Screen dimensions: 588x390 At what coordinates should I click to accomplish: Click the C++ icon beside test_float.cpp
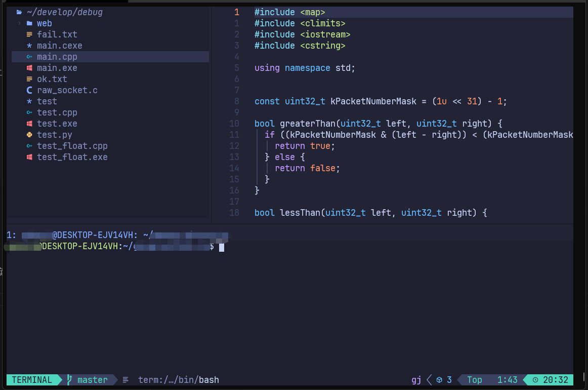click(x=29, y=146)
